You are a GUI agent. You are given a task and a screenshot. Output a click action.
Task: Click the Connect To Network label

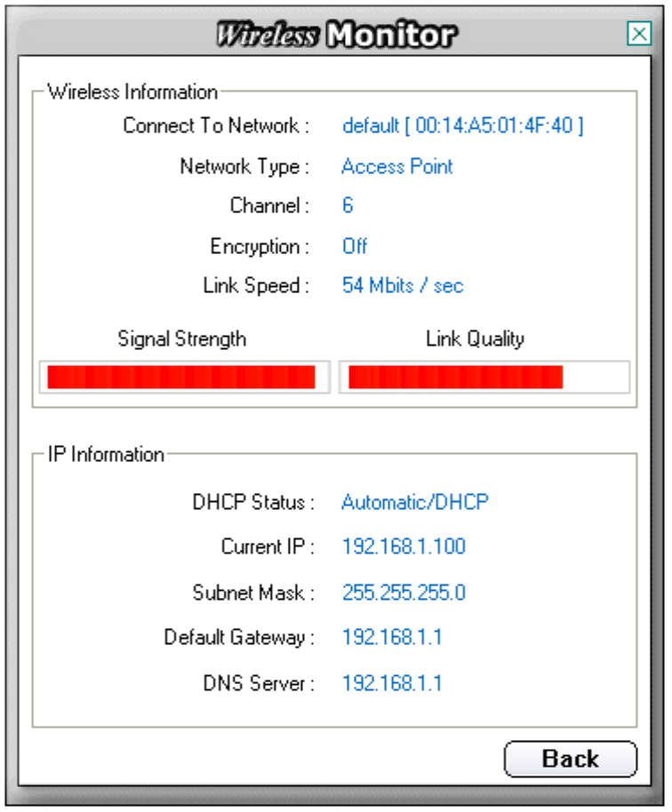[x=215, y=126]
